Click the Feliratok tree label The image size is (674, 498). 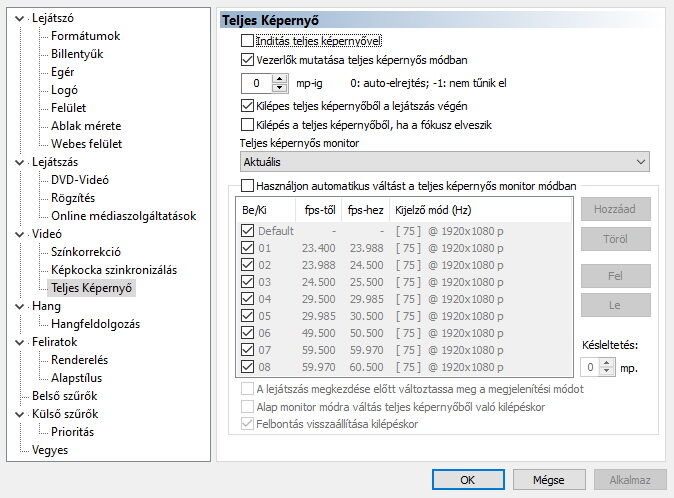tap(54, 342)
